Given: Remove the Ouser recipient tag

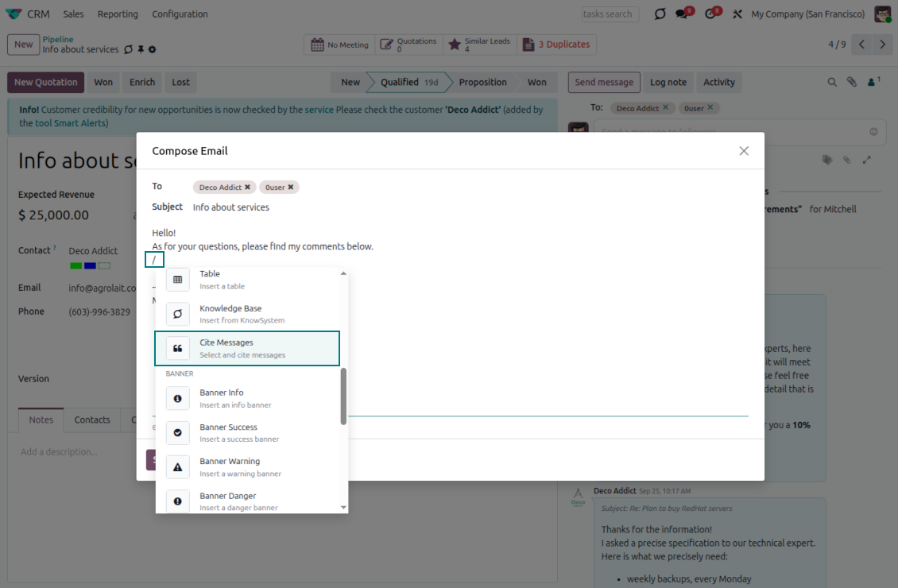Looking at the screenshot, I should pyautogui.click(x=291, y=187).
